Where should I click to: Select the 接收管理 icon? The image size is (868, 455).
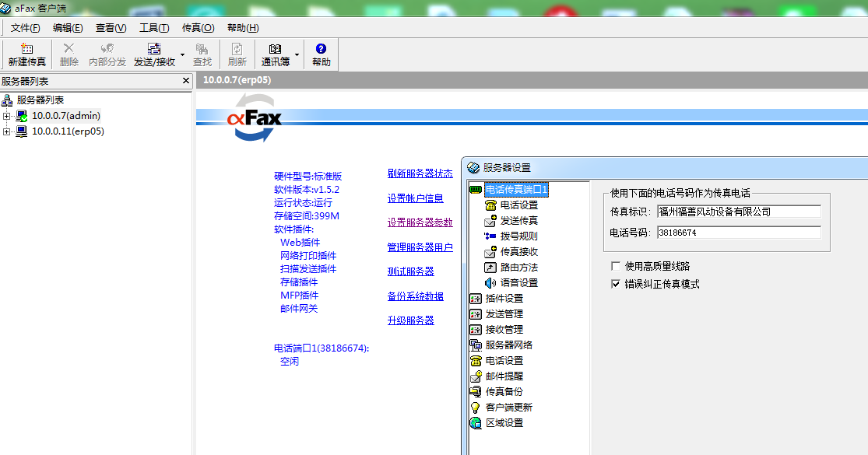tap(476, 330)
